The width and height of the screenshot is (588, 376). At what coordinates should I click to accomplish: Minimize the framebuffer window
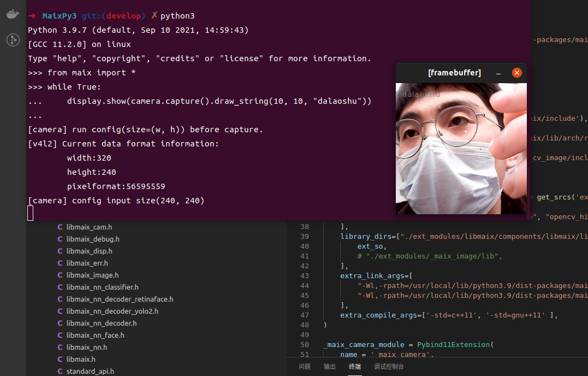[x=498, y=73]
